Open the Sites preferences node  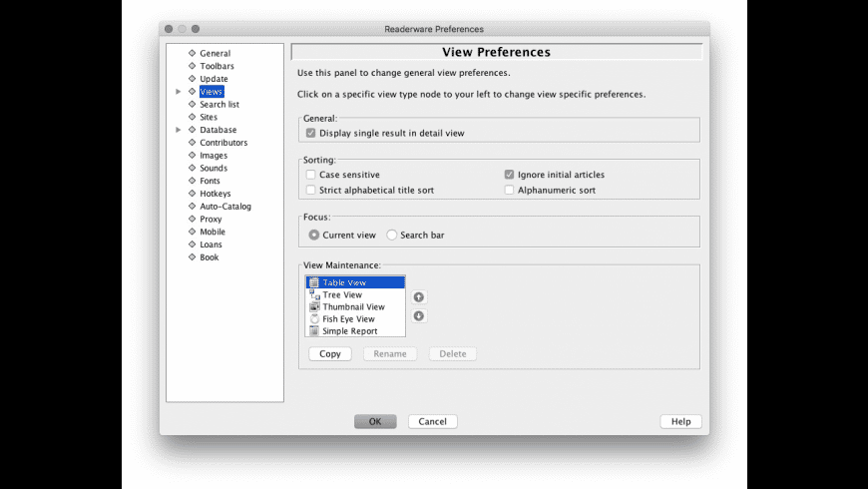(209, 117)
